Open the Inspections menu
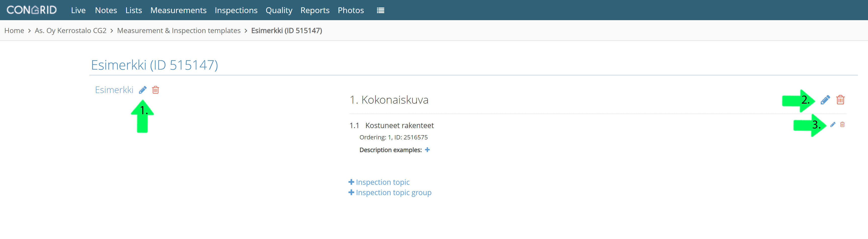Image resolution: width=868 pixels, height=239 pixels. point(236,11)
